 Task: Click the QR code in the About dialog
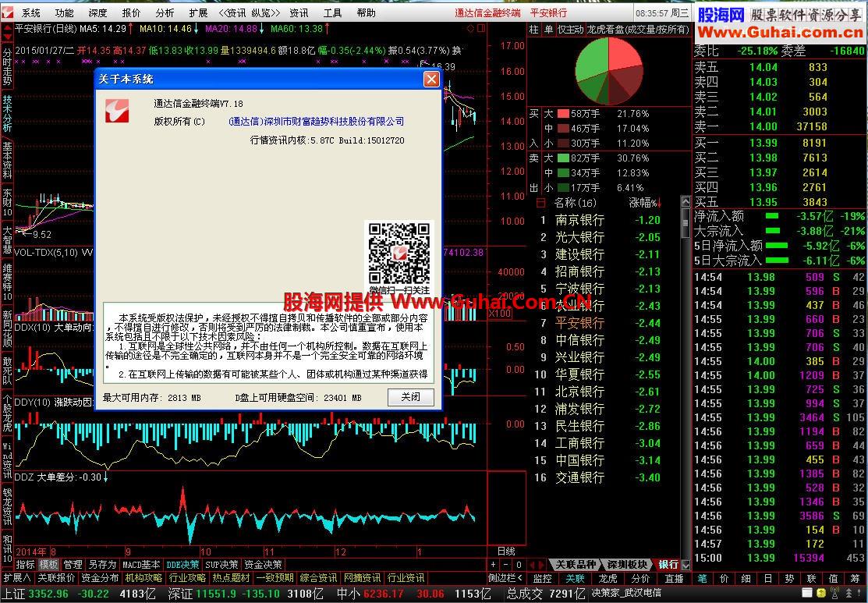pyautogui.click(x=399, y=254)
